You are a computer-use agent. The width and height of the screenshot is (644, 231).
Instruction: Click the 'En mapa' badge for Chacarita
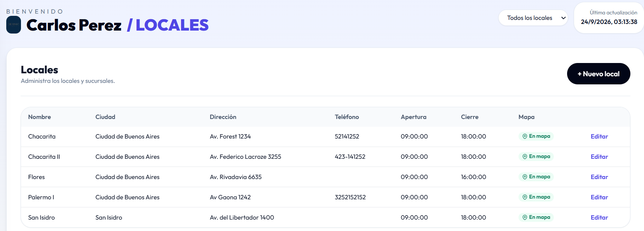tap(536, 136)
